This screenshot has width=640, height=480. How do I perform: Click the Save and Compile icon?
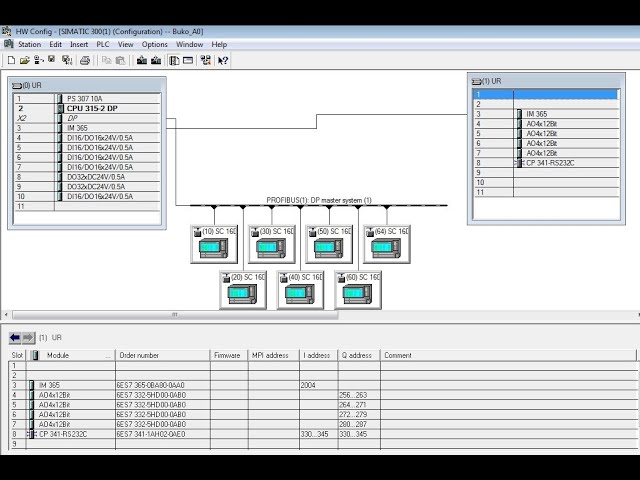click(x=67, y=60)
